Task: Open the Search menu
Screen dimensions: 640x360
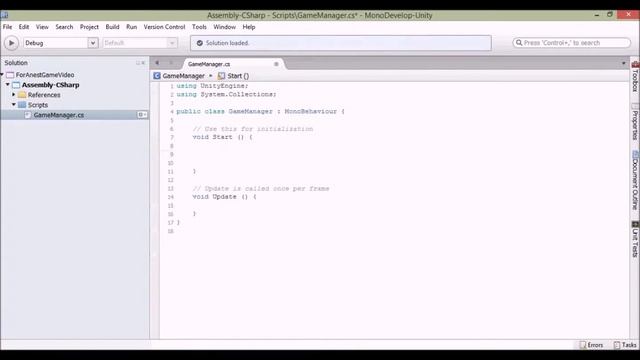Action: click(x=64, y=27)
